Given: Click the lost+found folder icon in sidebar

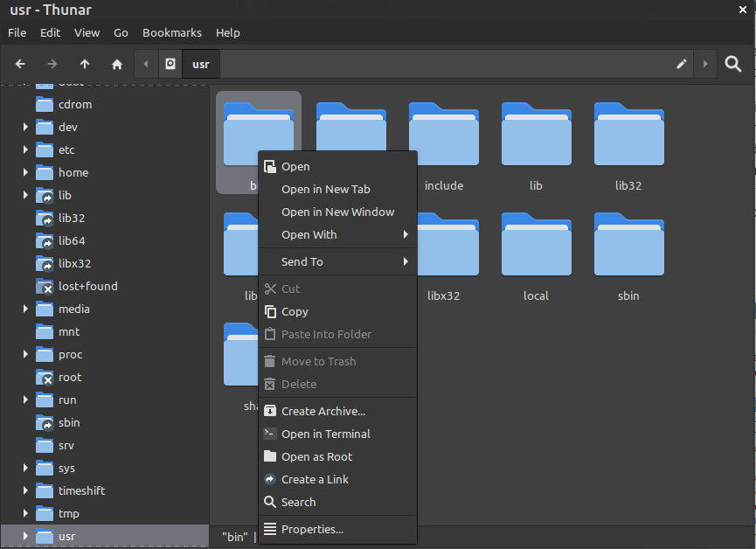Looking at the screenshot, I should pyautogui.click(x=45, y=286).
